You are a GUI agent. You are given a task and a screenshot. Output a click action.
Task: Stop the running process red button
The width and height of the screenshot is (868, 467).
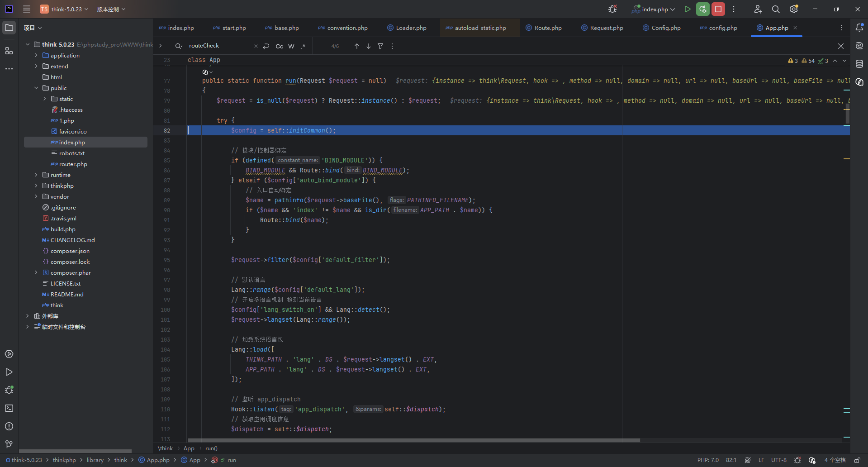point(718,9)
